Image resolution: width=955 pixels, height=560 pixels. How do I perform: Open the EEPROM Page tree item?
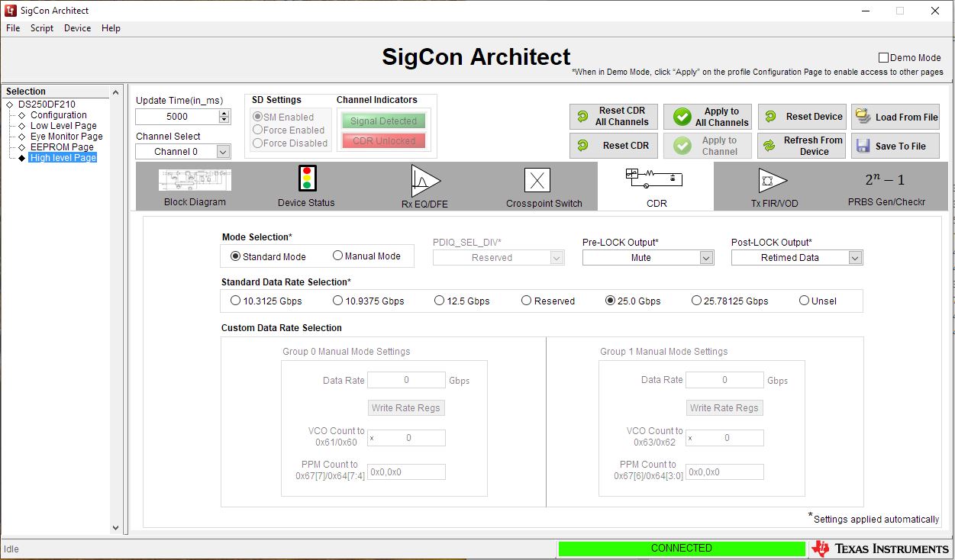coord(62,147)
